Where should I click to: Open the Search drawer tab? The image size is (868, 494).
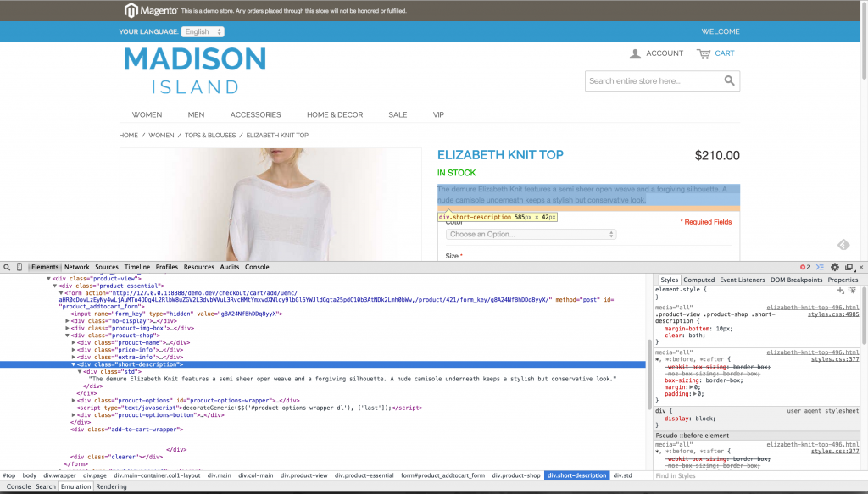46,487
